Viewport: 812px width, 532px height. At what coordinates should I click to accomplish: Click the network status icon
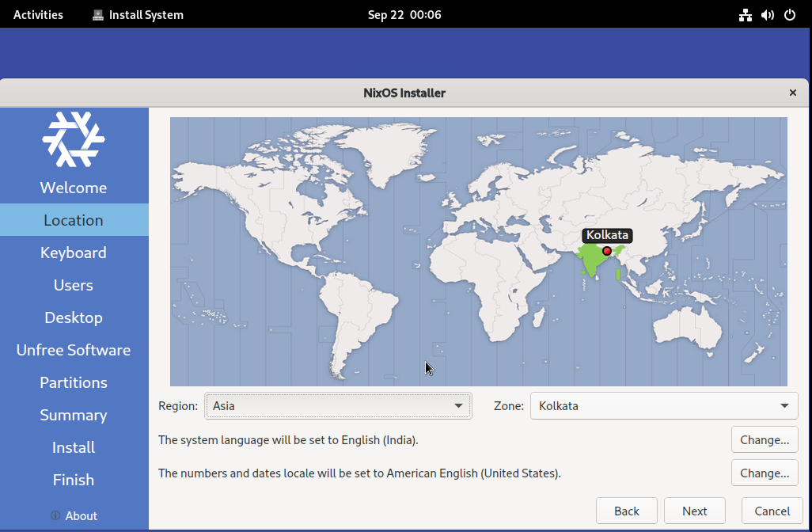point(745,15)
